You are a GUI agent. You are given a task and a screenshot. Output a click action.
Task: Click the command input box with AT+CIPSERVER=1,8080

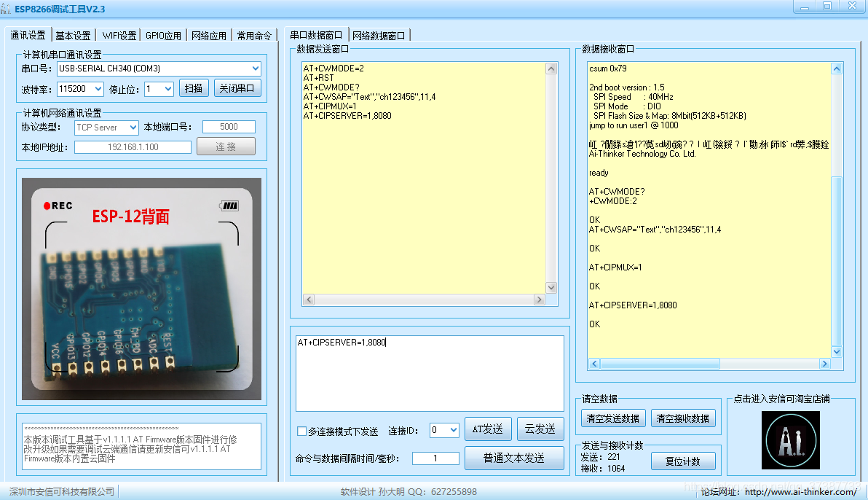tap(430, 373)
